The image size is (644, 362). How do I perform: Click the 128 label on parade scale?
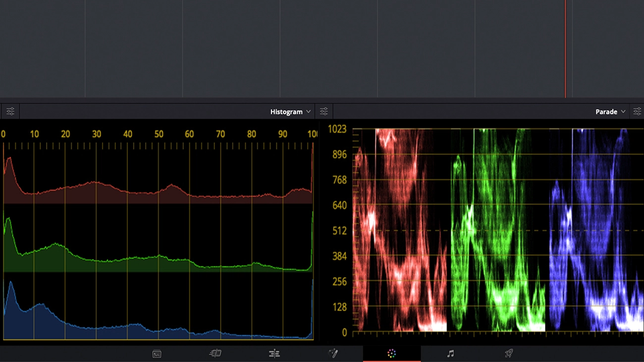click(339, 307)
